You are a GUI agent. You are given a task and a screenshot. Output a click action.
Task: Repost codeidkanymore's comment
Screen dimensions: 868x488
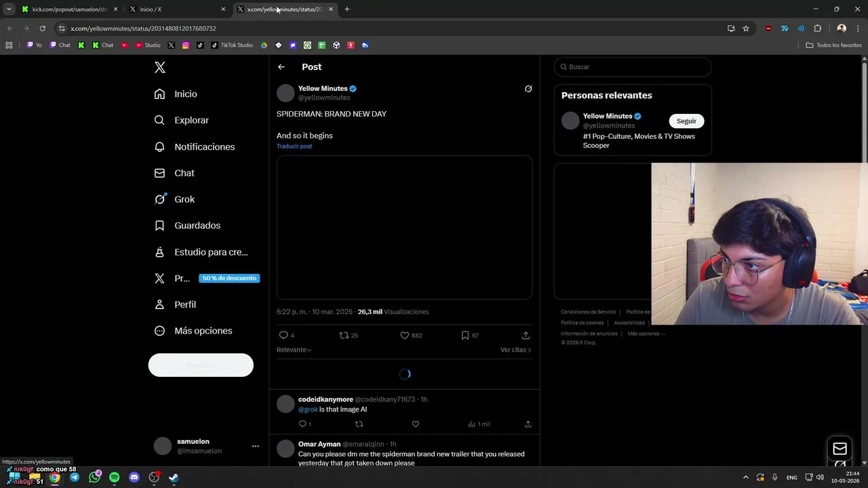point(359,424)
